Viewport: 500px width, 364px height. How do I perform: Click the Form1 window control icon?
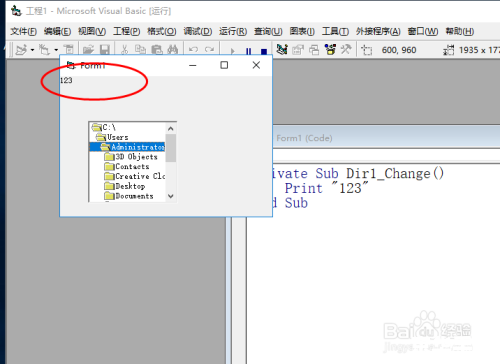pos(70,65)
